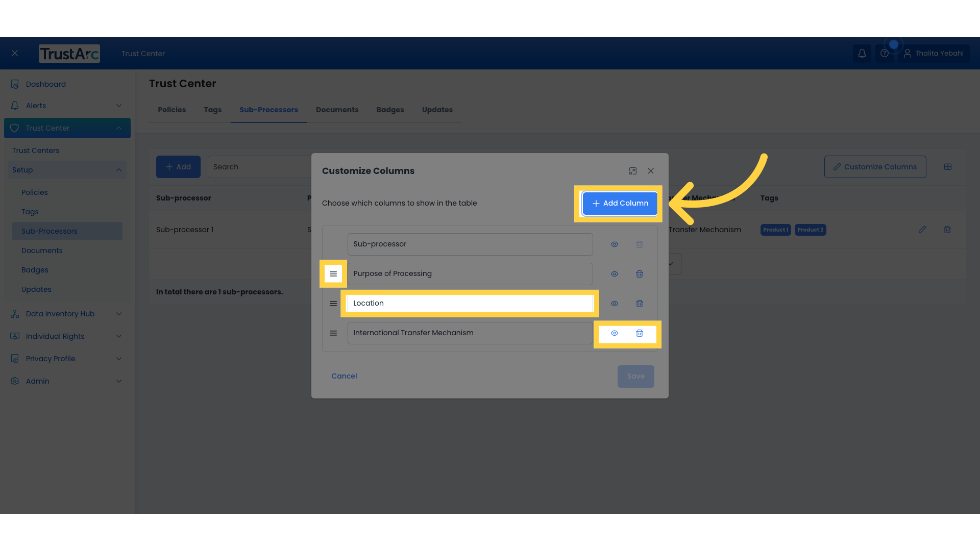Click the edit pencil for Sub-processor 1
Screen dimensions: 980x551
tap(922, 230)
